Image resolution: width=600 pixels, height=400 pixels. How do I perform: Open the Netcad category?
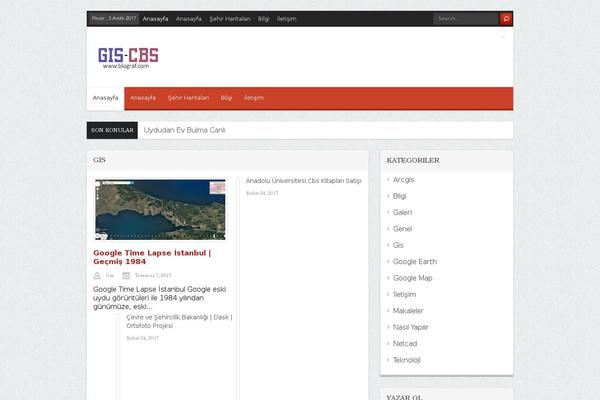[405, 344]
